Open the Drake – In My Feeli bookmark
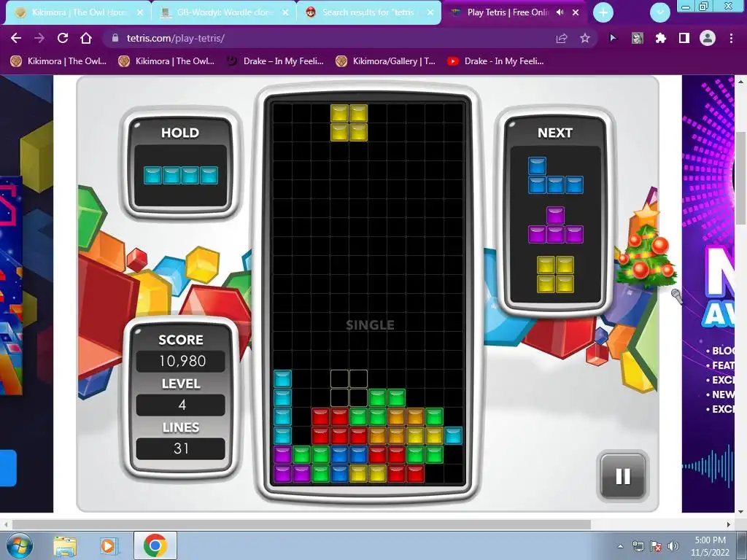Screen dimensions: 747x560 275,61
